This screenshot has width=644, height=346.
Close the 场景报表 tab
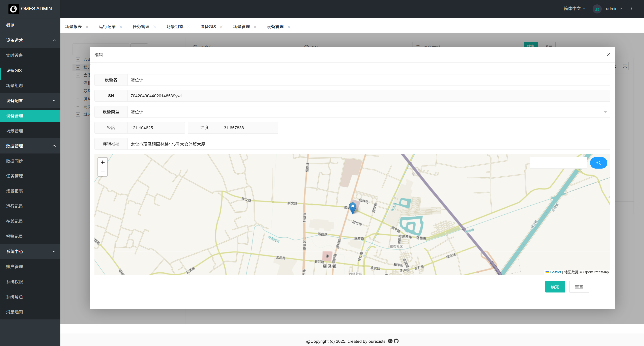click(x=87, y=27)
